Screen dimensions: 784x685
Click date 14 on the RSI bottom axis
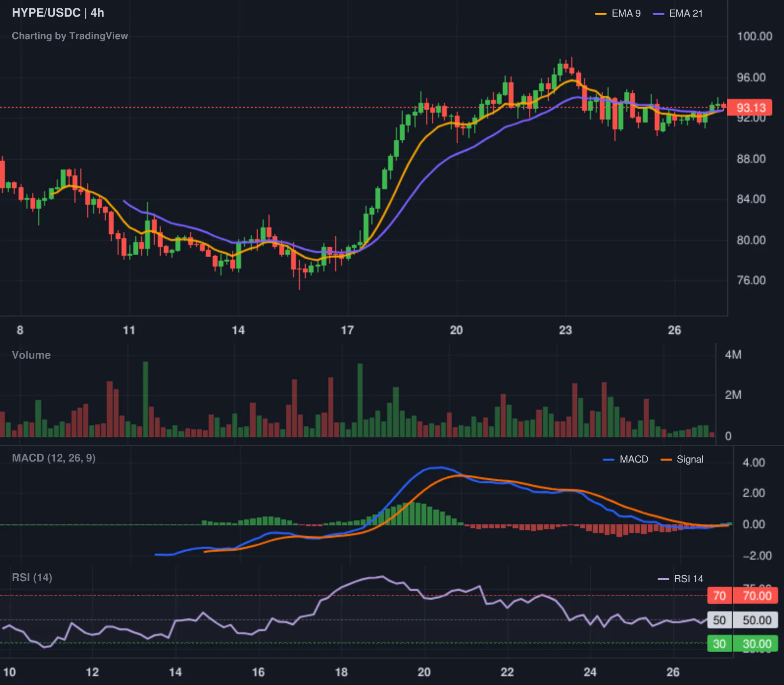click(175, 672)
